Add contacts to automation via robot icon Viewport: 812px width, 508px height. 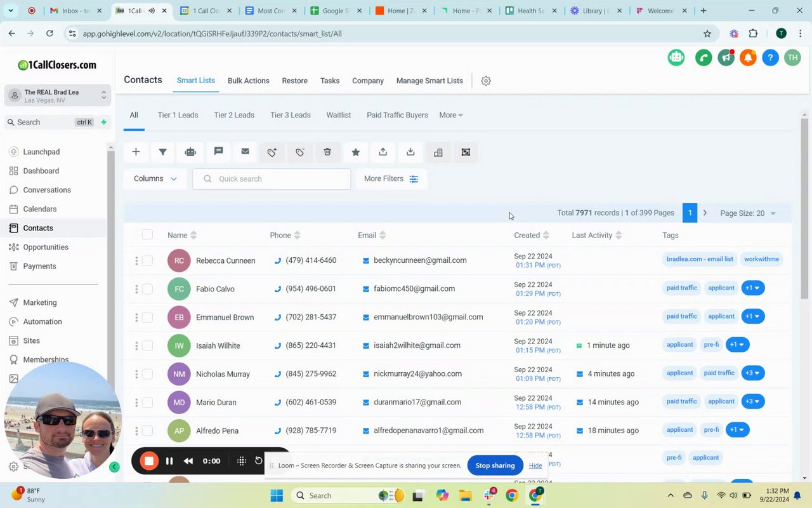point(190,152)
